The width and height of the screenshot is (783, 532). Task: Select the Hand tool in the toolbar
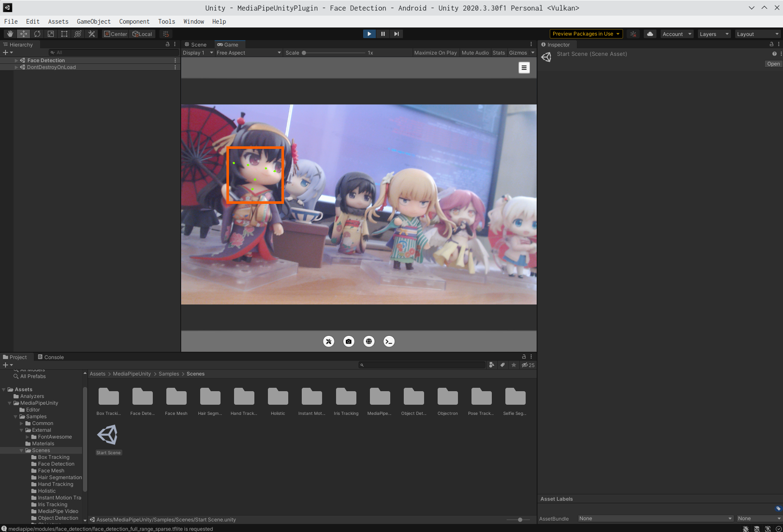click(x=10, y=34)
